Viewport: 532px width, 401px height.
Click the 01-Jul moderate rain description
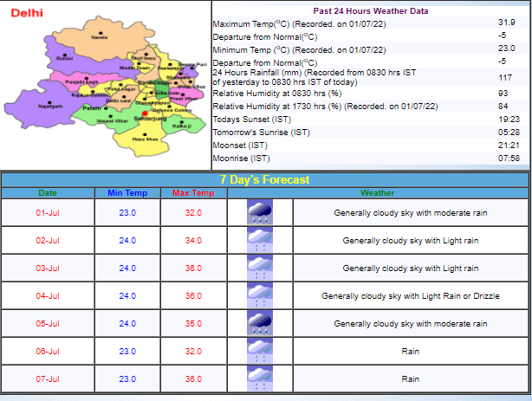click(411, 213)
